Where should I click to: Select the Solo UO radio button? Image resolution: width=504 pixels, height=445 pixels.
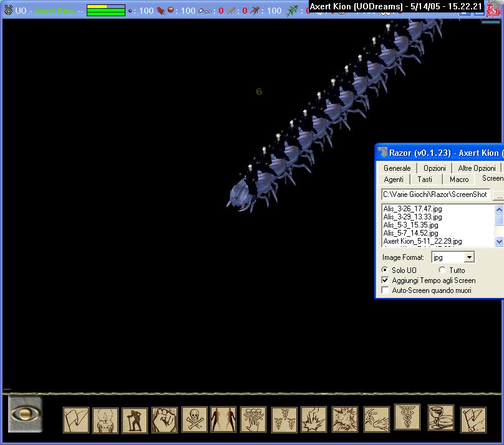click(x=385, y=270)
